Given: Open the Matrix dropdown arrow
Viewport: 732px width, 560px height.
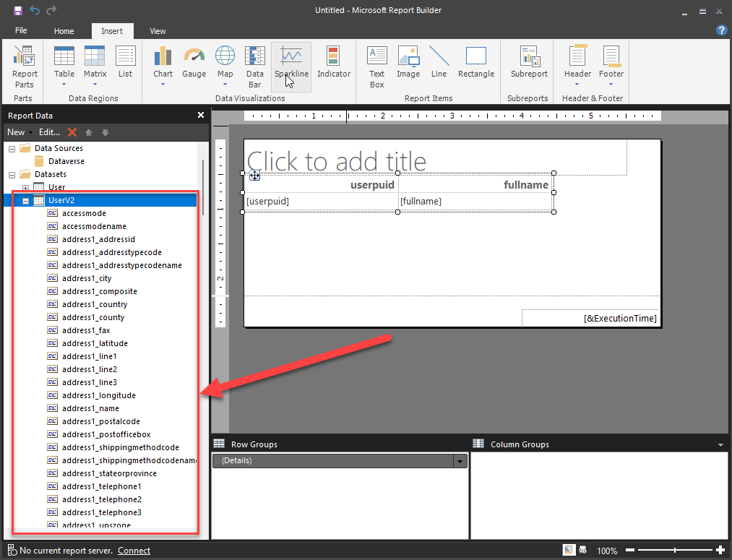Looking at the screenshot, I should pos(95,85).
